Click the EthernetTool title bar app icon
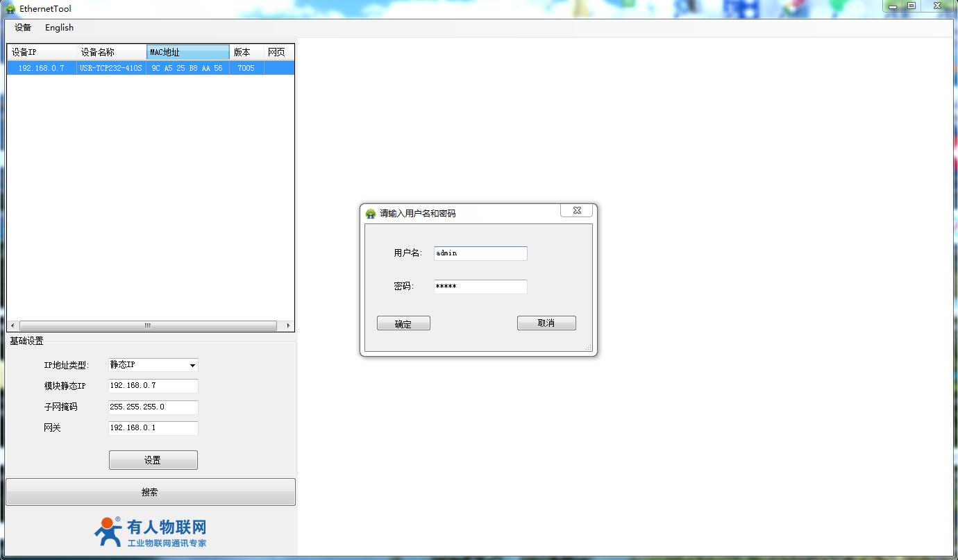Screen dimensions: 958x560 pyautogui.click(x=10, y=9)
